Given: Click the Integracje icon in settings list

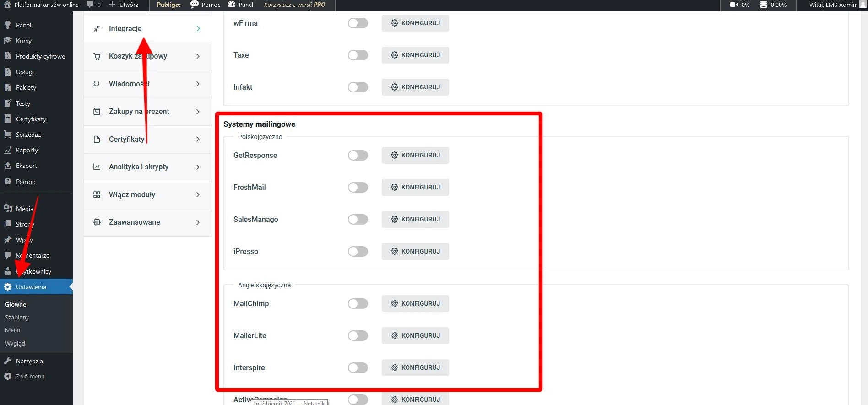Looking at the screenshot, I should (97, 28).
